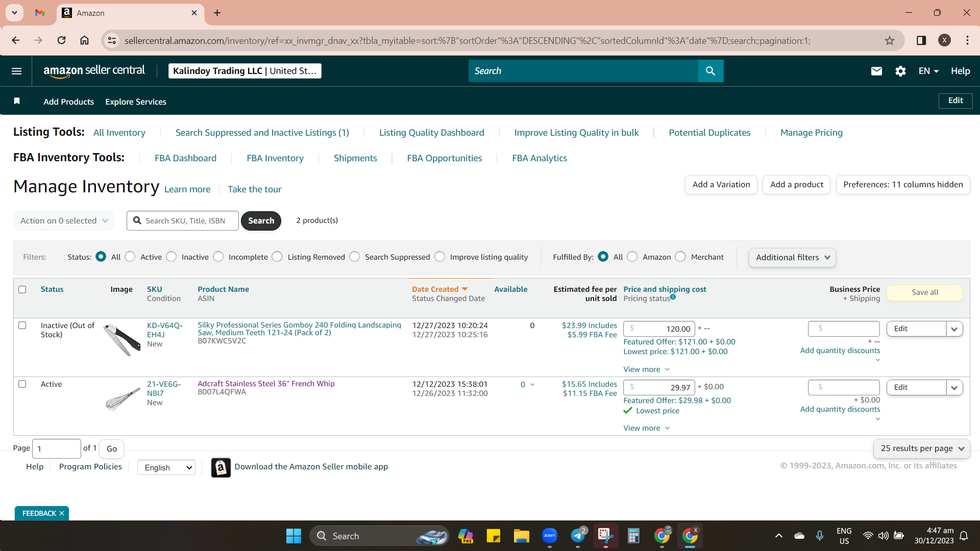This screenshot has width=980, height=551.
Task: Open the Silky Professional Series Gomboy product link
Action: click(x=299, y=329)
